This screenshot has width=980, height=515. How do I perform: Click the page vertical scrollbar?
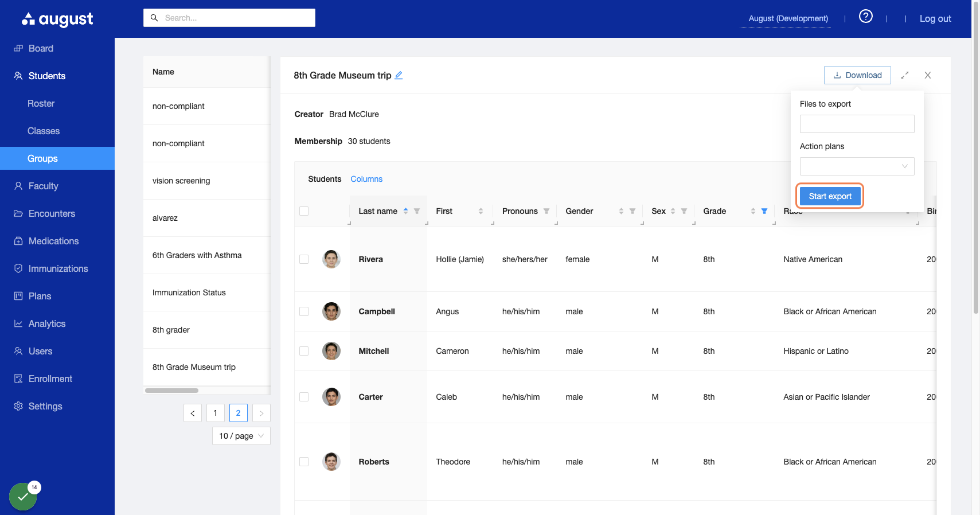976,158
